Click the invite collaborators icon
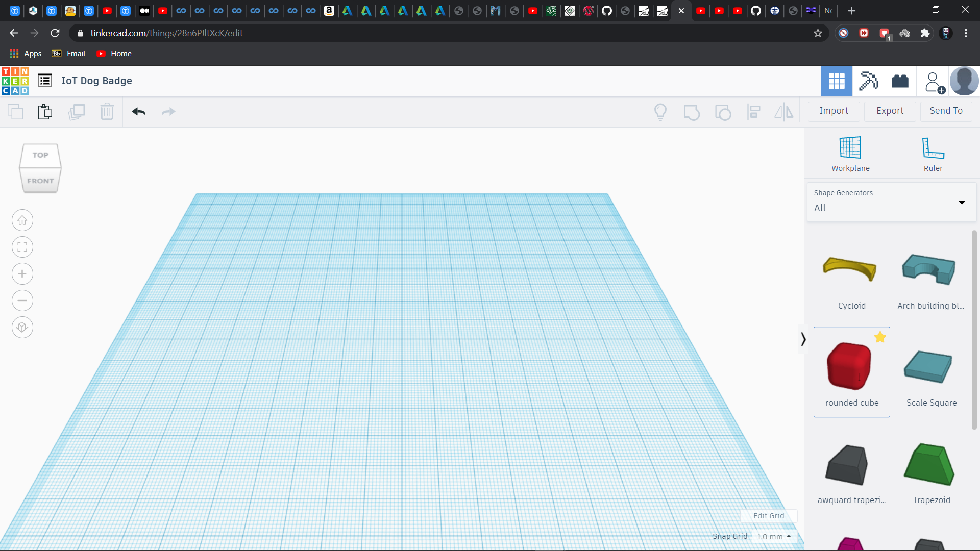Screen dimensions: 980x551 pyautogui.click(x=933, y=81)
